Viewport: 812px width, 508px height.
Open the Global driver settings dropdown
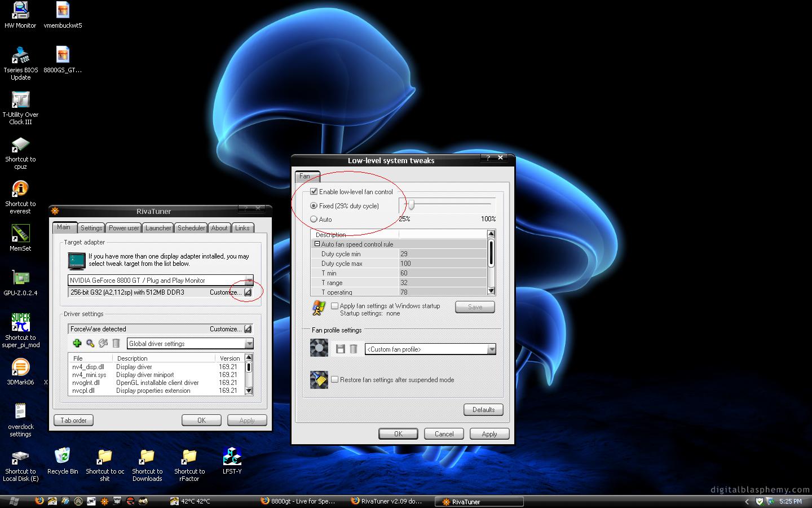(x=249, y=344)
